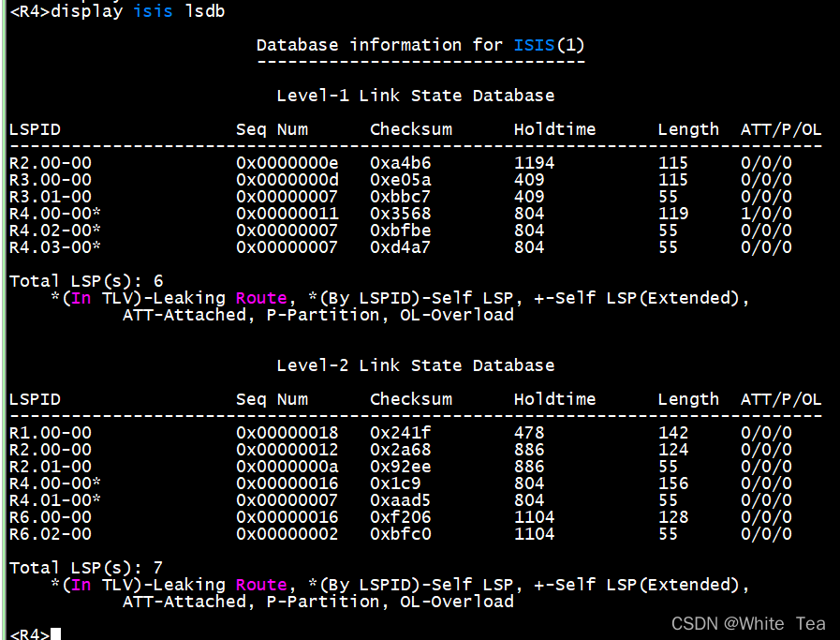Click 'Database information for ISIS(1)' title
The width and height of the screenshot is (840, 640).
click(420, 45)
